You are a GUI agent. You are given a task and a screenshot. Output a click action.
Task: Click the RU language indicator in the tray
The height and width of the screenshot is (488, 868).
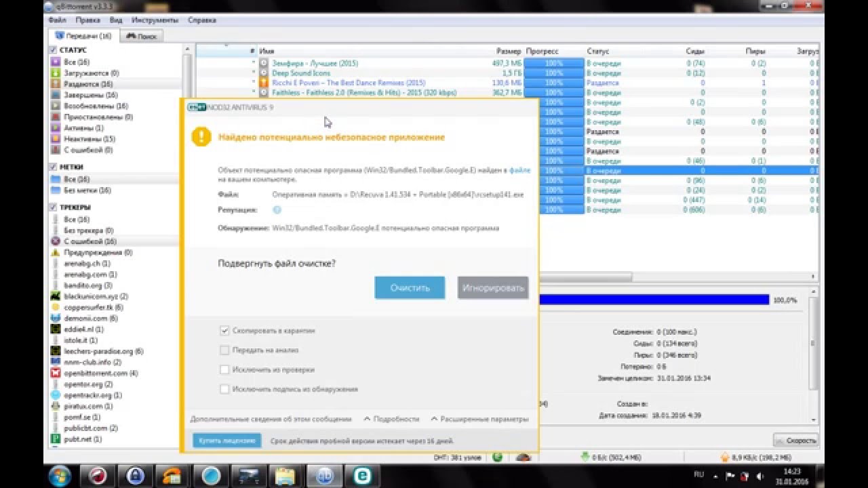click(698, 474)
